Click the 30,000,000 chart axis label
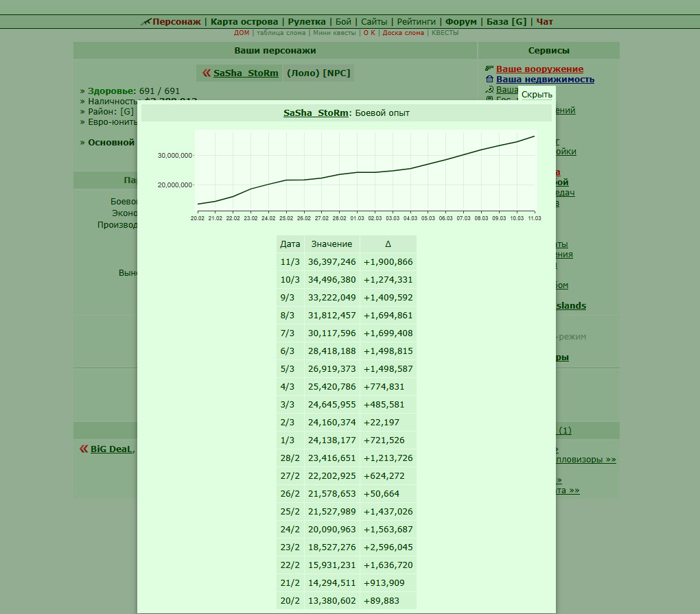 (174, 156)
